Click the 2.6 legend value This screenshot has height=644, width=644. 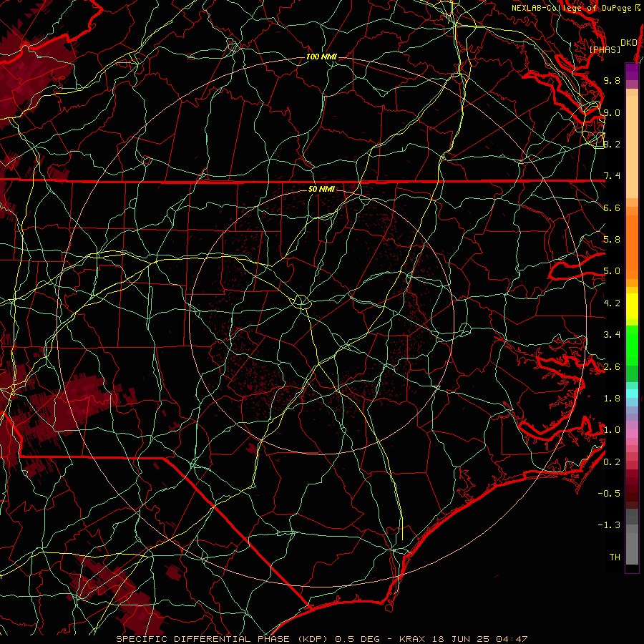612,367
